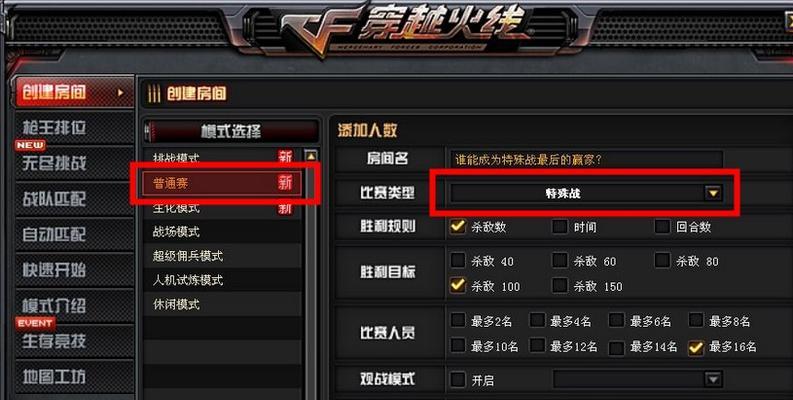This screenshot has width=793, height=400.
Task: Click the stripes icon before 创建房间 header
Action: 154,94
